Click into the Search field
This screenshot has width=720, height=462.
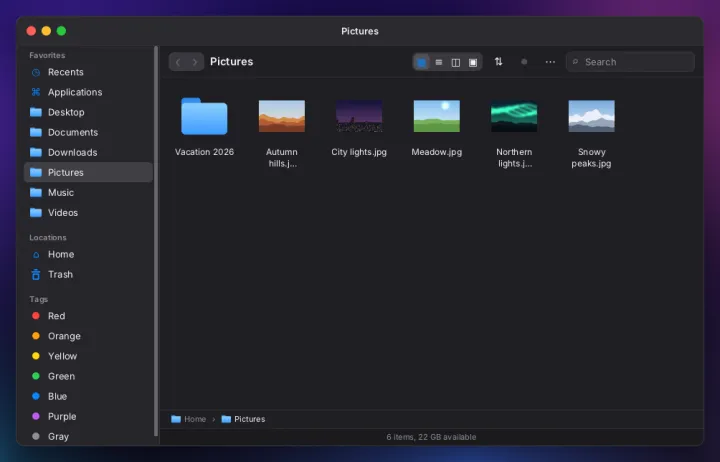[630, 62]
